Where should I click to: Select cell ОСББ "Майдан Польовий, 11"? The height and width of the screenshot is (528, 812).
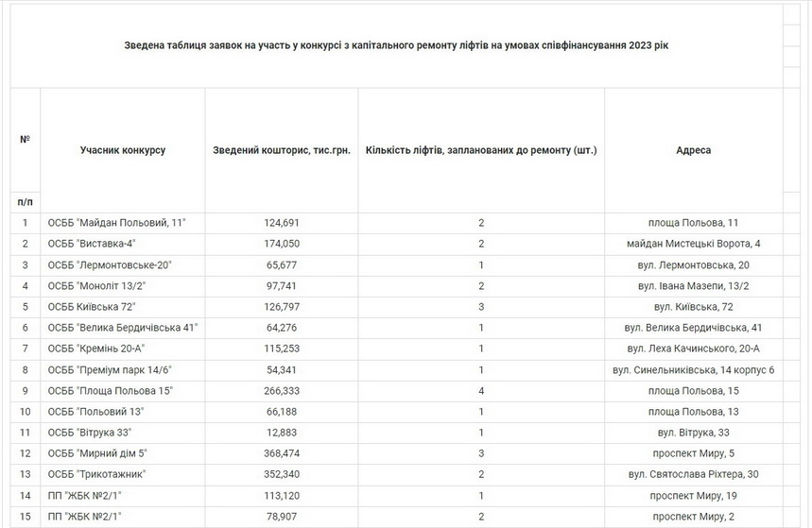point(117,223)
